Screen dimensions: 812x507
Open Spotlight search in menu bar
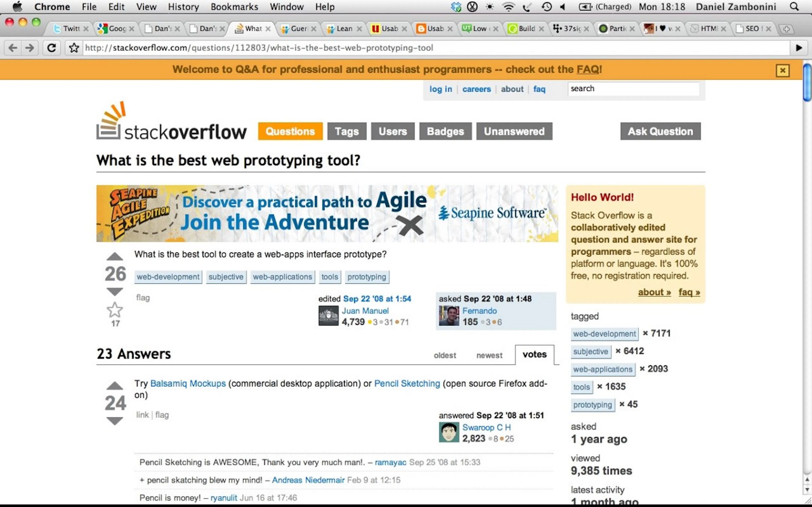[x=794, y=7]
